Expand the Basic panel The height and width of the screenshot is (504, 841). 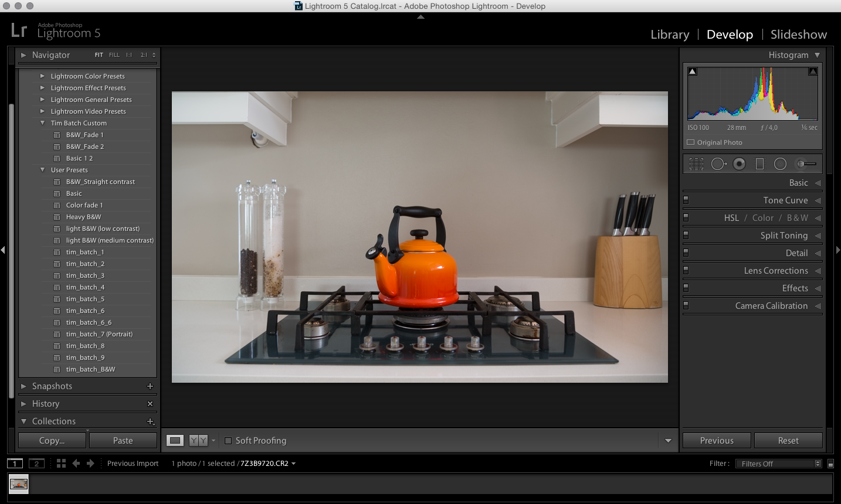click(818, 183)
